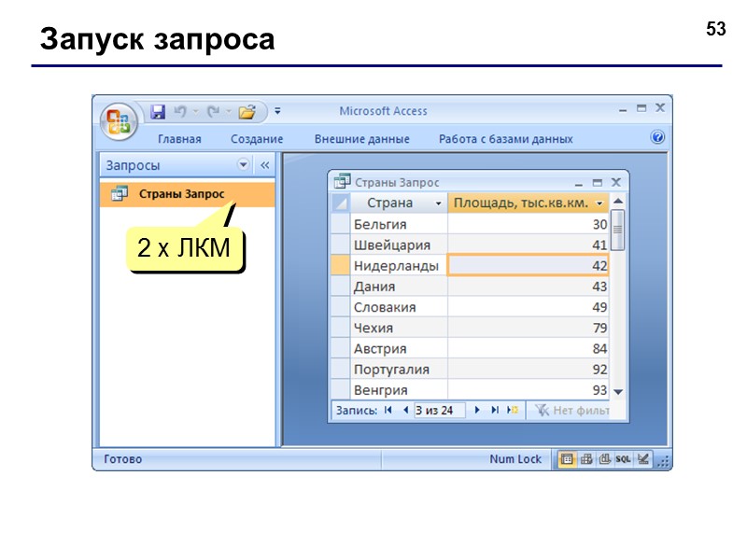
Task: Switch to Datasheet view status icon
Action: point(567,459)
